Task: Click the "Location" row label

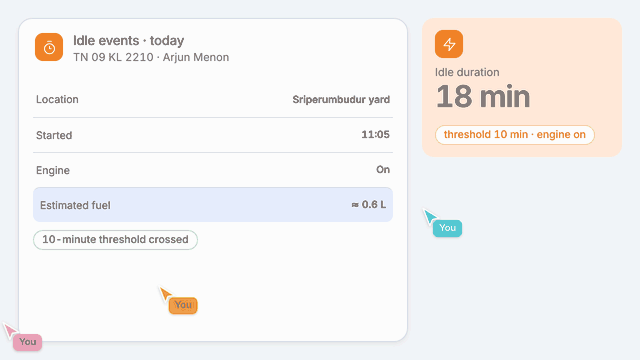Action: click(57, 100)
